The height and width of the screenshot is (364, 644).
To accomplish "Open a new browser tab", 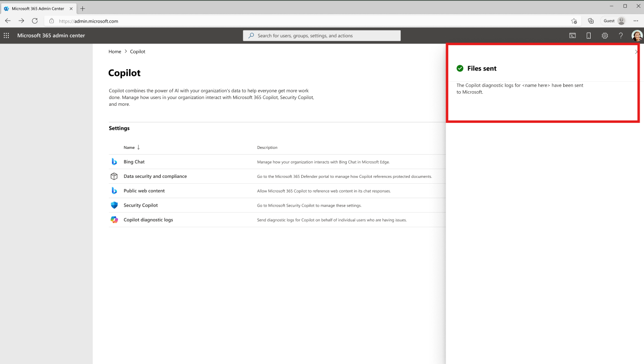I will [x=82, y=8].
